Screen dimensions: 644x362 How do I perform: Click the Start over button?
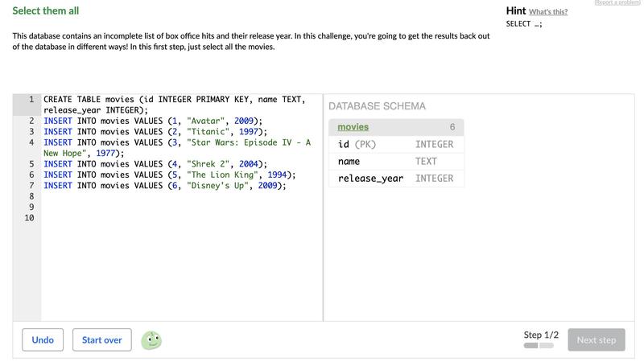click(102, 339)
